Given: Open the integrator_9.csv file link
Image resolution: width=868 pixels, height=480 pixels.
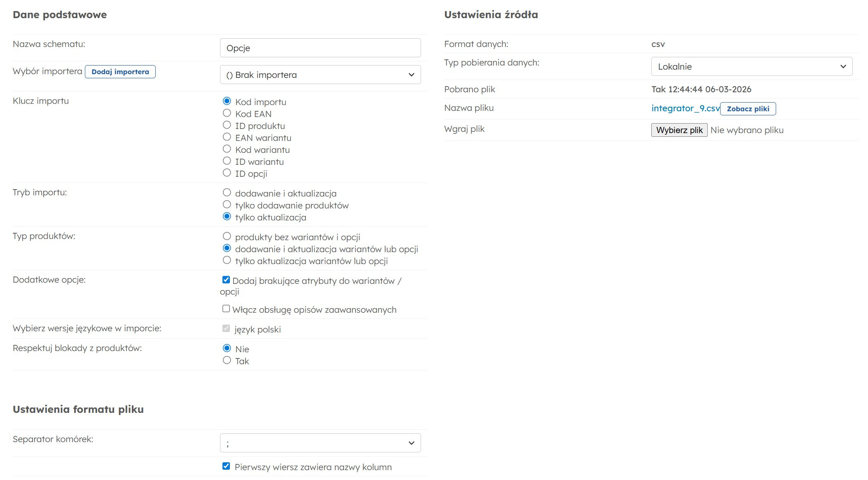Looking at the screenshot, I should pyautogui.click(x=685, y=108).
